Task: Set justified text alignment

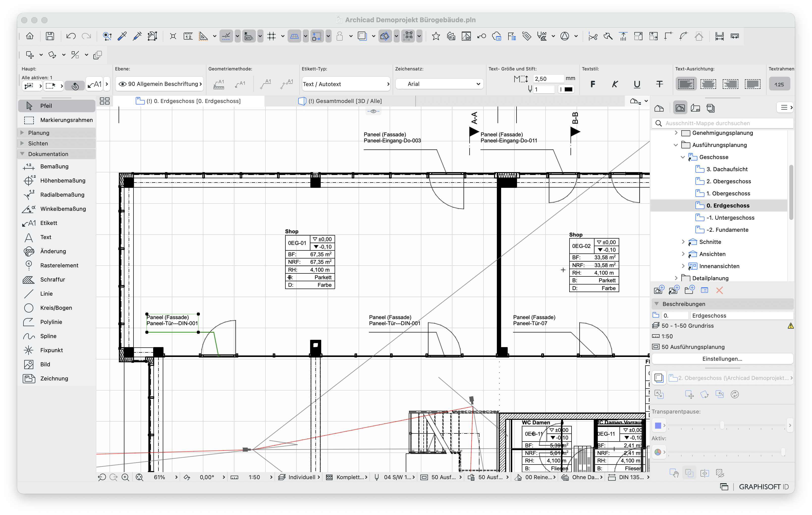Action: pyautogui.click(x=753, y=84)
